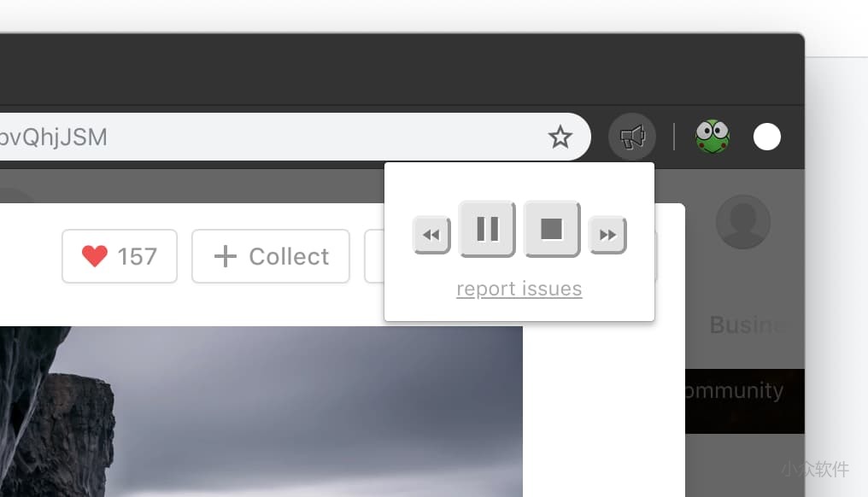Rewind the read-aloud playback

[431, 235]
